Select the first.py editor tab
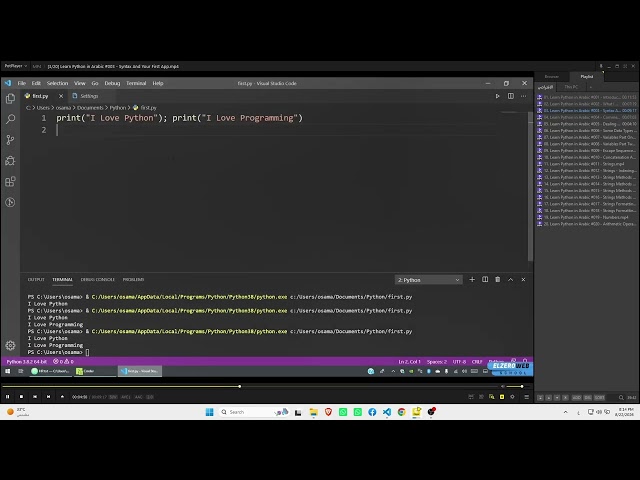The height and width of the screenshot is (480, 640). [x=40, y=96]
